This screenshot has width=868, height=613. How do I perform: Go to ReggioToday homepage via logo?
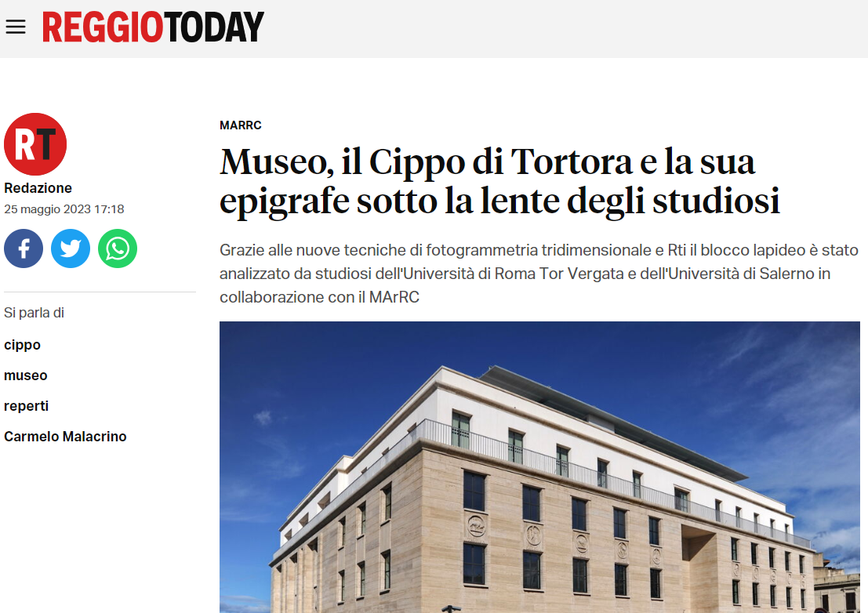click(x=154, y=27)
